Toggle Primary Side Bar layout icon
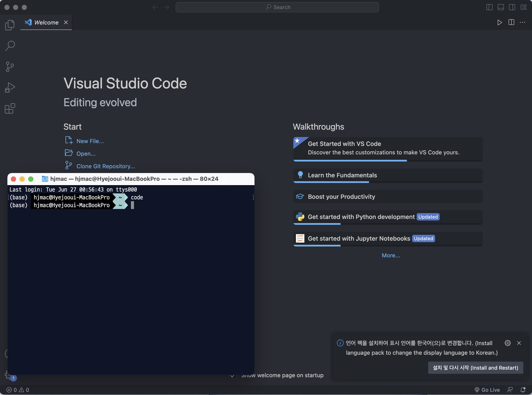The width and height of the screenshot is (532, 395). pyautogui.click(x=489, y=7)
